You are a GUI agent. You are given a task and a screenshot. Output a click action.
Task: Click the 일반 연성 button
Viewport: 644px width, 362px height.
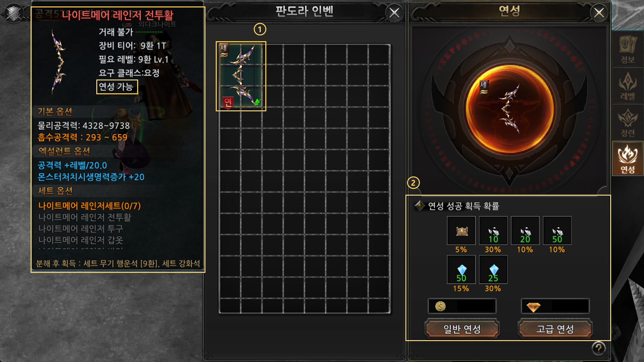click(x=462, y=329)
